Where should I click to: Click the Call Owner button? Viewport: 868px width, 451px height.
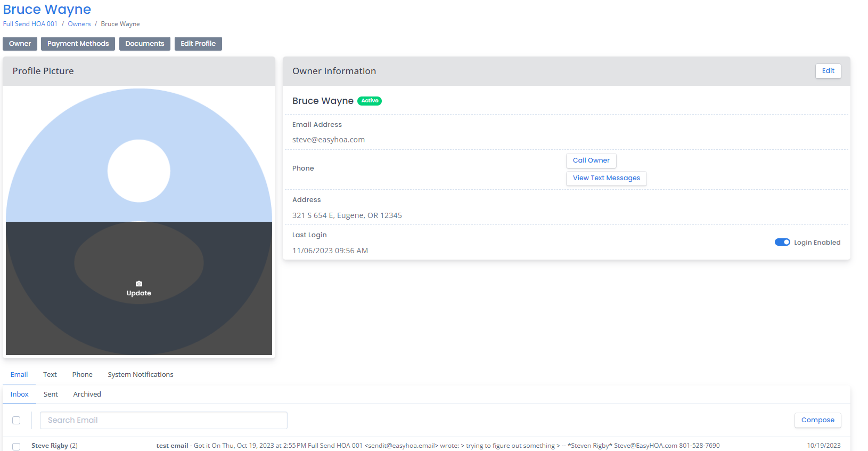[x=591, y=160]
